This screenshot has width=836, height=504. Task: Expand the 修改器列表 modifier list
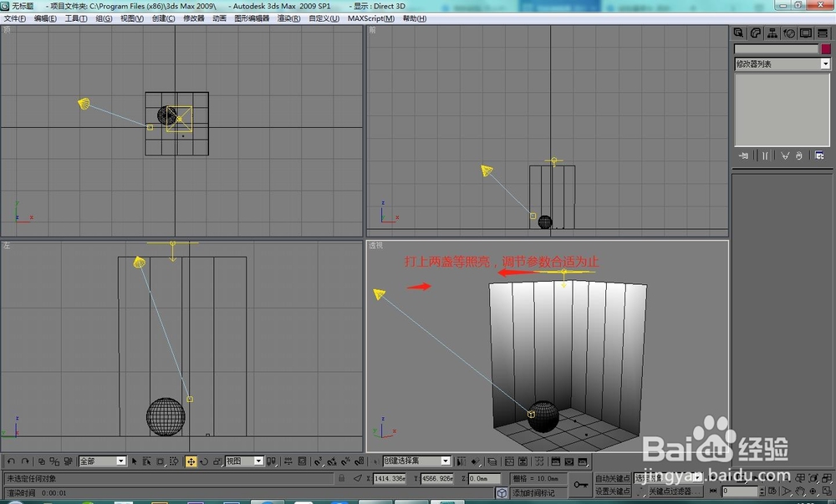pyautogui.click(x=782, y=64)
